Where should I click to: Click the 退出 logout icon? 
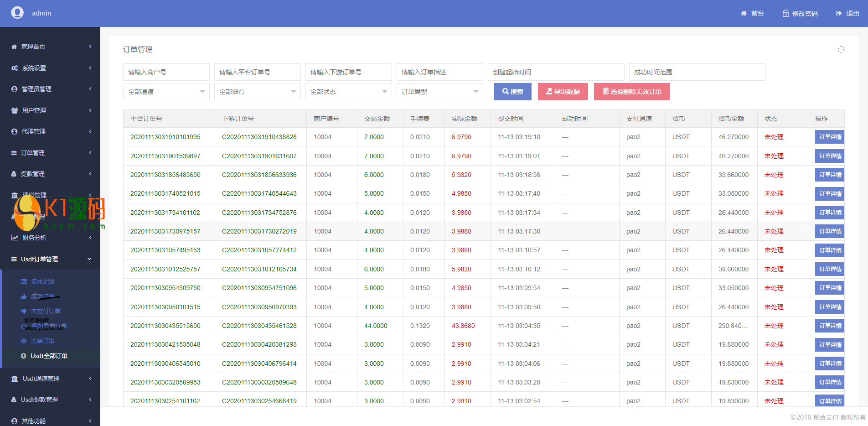(838, 14)
